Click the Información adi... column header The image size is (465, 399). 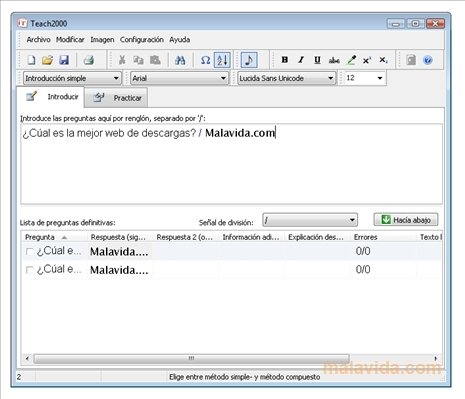click(252, 237)
